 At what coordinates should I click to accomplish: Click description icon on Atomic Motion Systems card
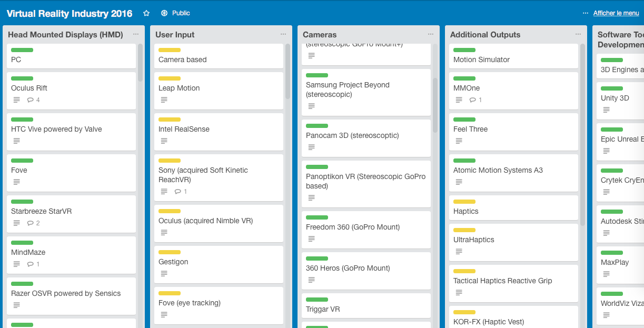(x=459, y=182)
